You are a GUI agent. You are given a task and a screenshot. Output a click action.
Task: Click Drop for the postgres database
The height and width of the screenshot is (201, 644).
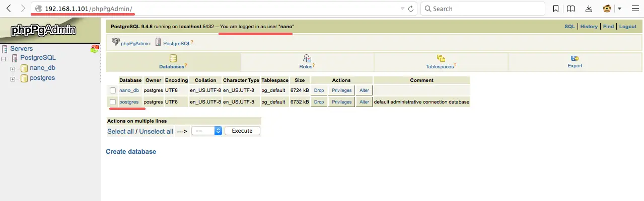pyautogui.click(x=319, y=102)
